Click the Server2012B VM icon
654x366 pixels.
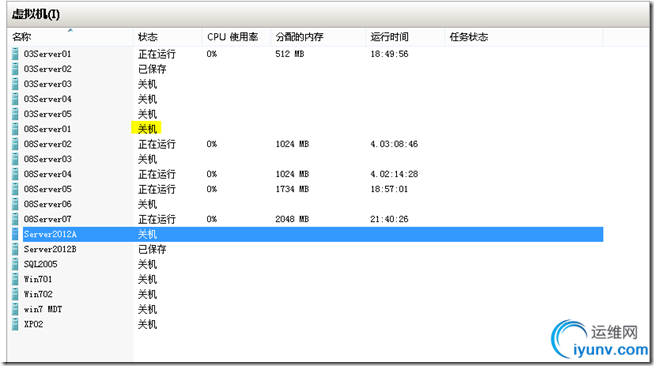(15, 249)
